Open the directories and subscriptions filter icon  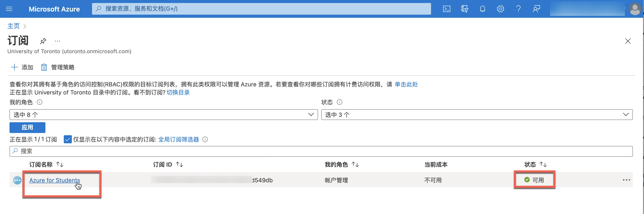click(465, 9)
